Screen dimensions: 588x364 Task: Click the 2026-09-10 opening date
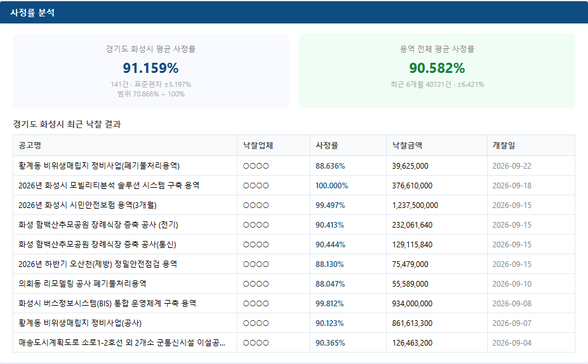[512, 284]
